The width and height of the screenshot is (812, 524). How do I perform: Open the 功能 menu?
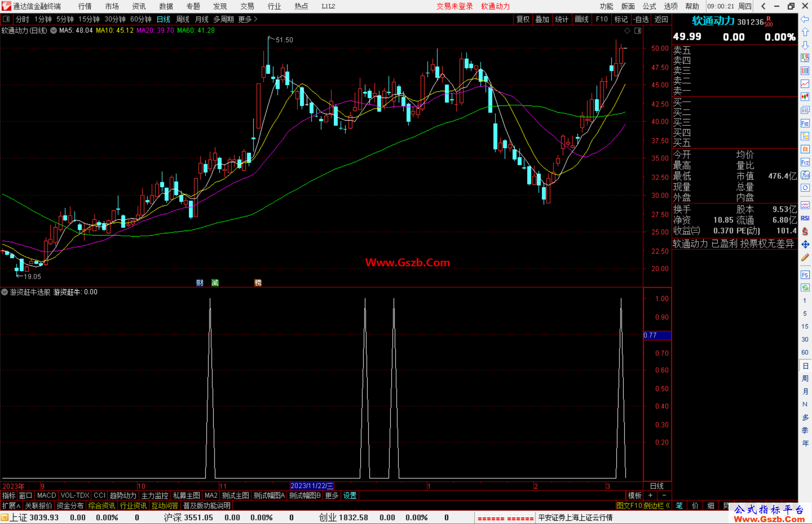[606, 6]
